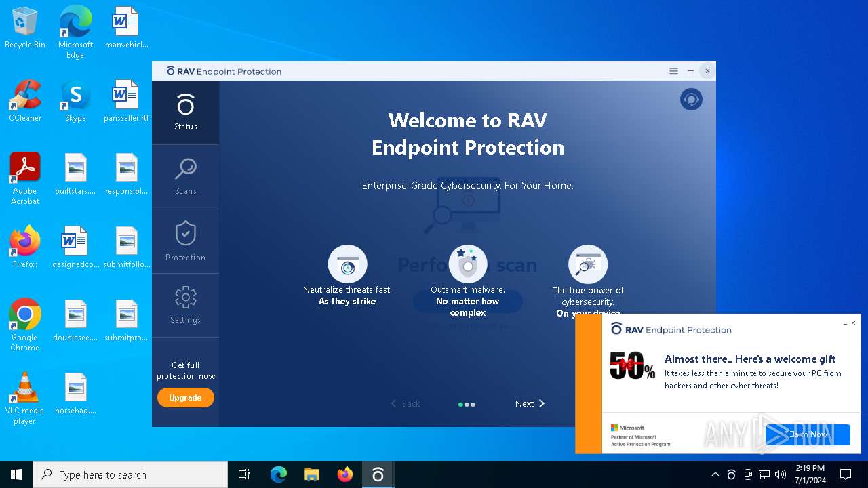Click the Outsmart malware shield icon
868x488 pixels.
point(468,264)
